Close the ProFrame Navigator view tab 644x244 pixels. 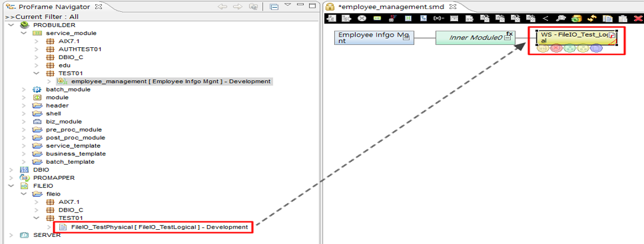pos(99,7)
